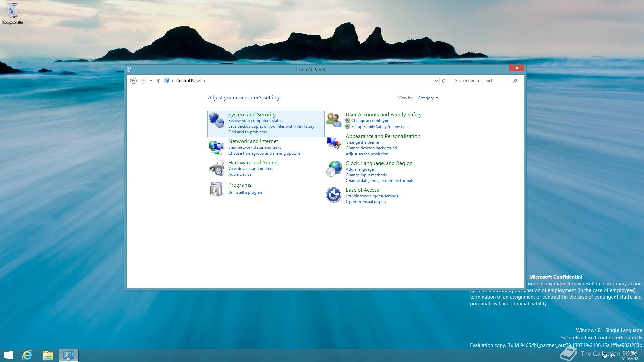Open the Windows Start button
This screenshot has width=644, height=362.
8,355
